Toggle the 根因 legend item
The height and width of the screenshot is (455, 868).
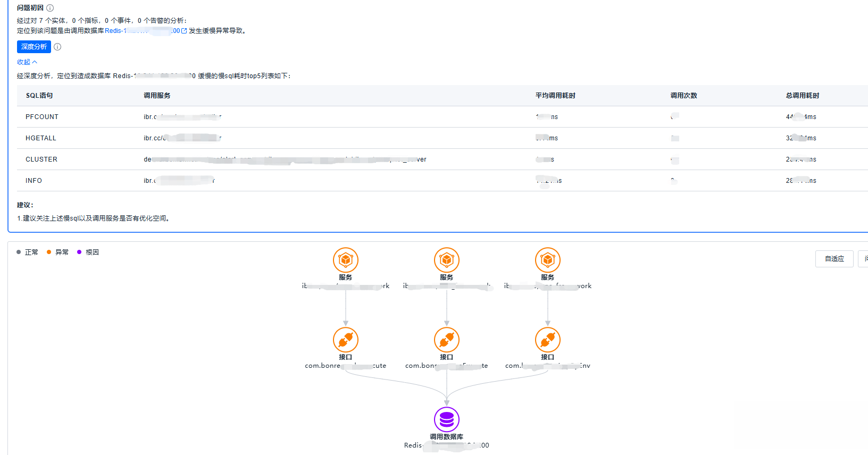point(88,252)
